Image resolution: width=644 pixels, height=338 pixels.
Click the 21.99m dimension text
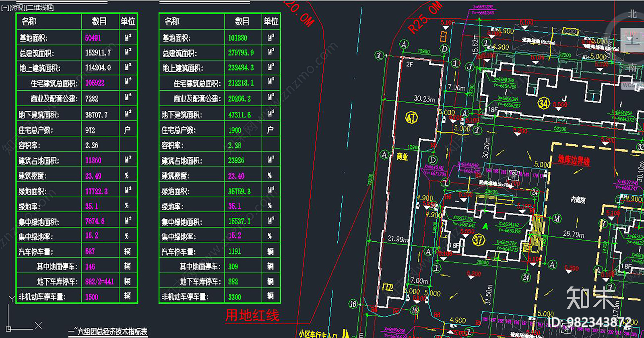coord(398,239)
